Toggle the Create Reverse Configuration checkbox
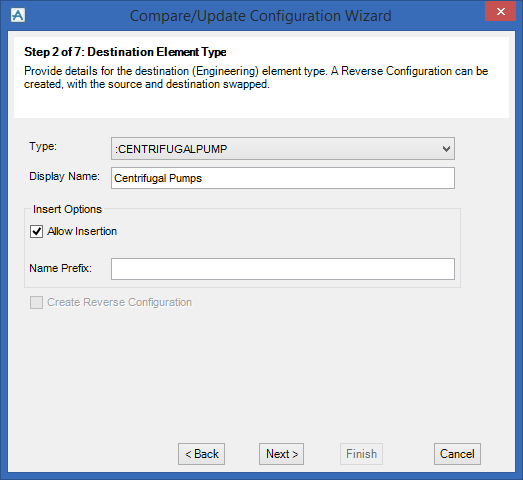 click(36, 303)
